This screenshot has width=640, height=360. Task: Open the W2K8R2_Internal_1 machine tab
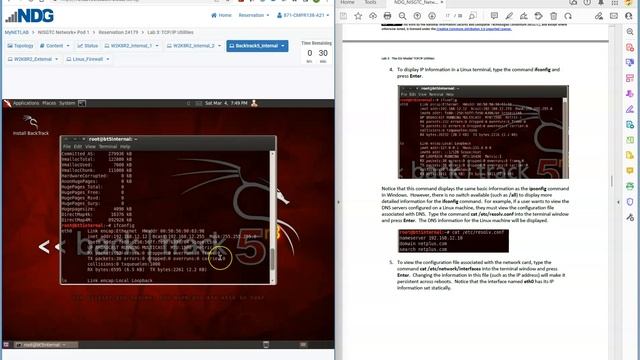(x=131, y=46)
